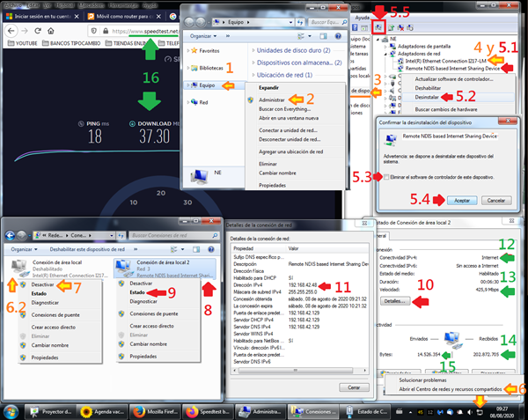
Task: Select the Conexión de área local 2 adapter icon
Action: pos(123,268)
